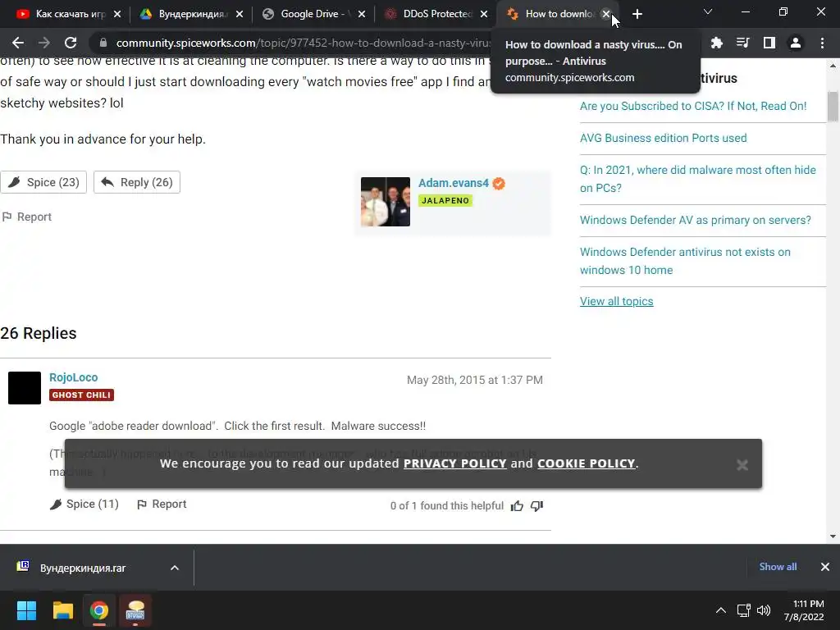The width and height of the screenshot is (840, 630).
Task: Open the Chrome extensions puzzle icon
Action: tap(716, 43)
